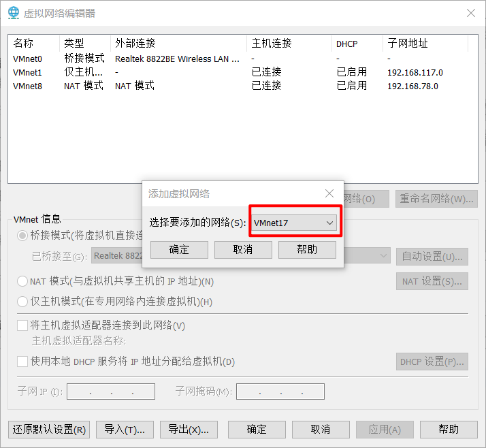The width and height of the screenshot is (486, 448).
Task: Enable 将主机虚拟适配器连接到此网络 checkbox
Action: tap(23, 325)
